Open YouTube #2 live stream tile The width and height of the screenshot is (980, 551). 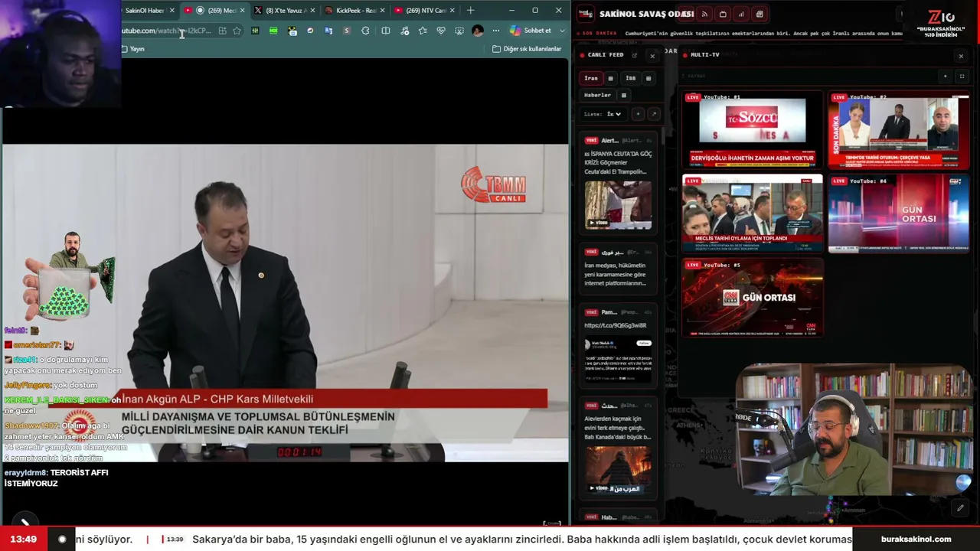[x=899, y=129]
